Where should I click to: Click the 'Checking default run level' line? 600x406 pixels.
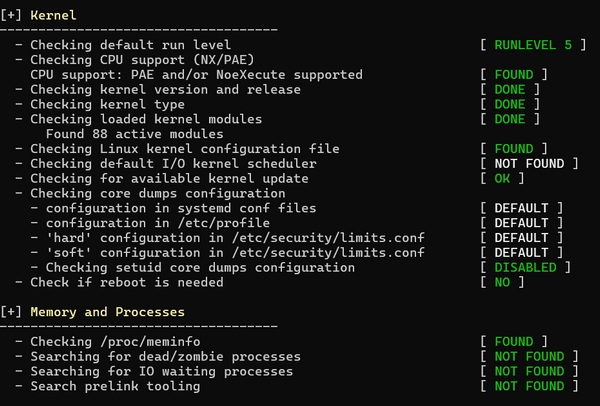(x=130, y=45)
